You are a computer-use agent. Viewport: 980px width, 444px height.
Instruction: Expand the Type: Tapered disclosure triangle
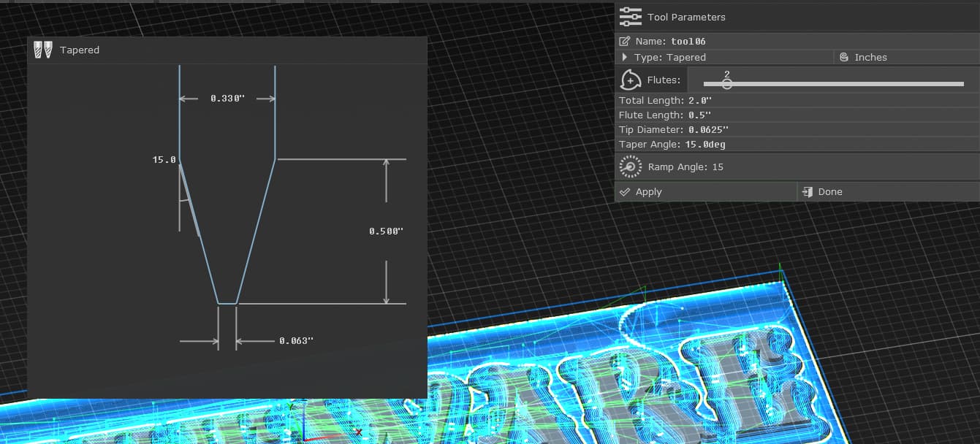[625, 58]
